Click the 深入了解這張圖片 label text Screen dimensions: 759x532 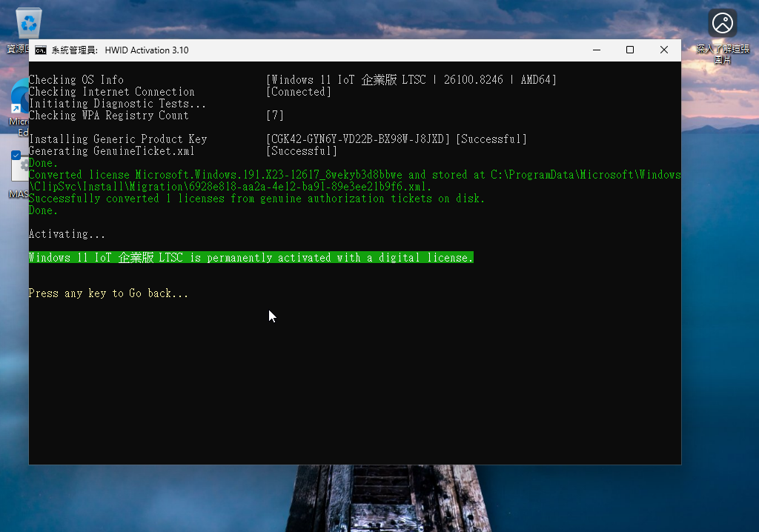[x=722, y=53]
